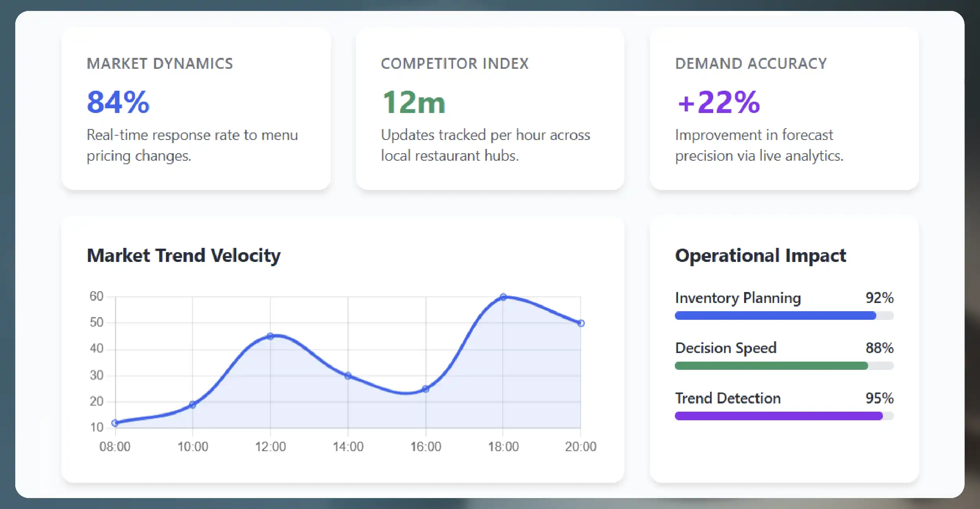980x509 pixels.
Task: Click the chart data point at 16:00
Action: (x=426, y=389)
